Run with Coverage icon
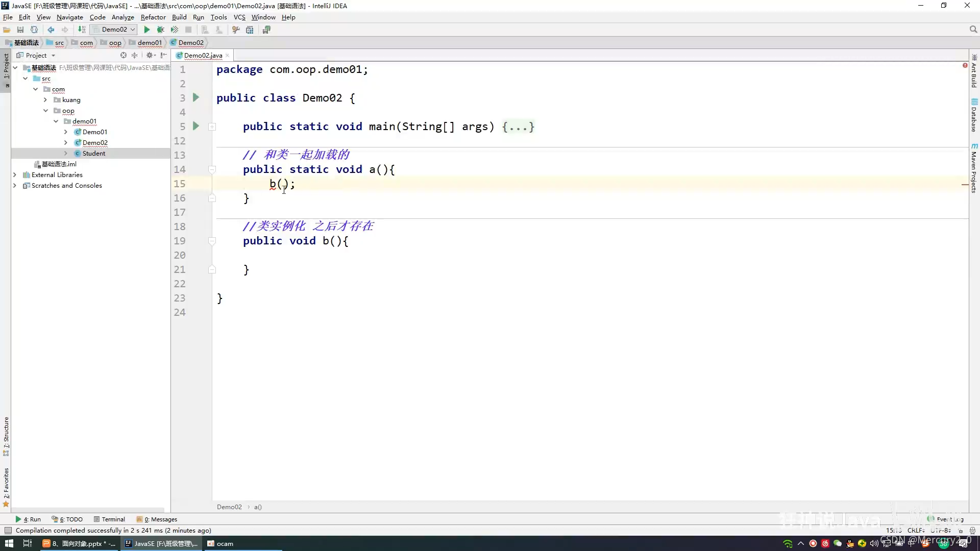The width and height of the screenshot is (980, 551). (175, 30)
